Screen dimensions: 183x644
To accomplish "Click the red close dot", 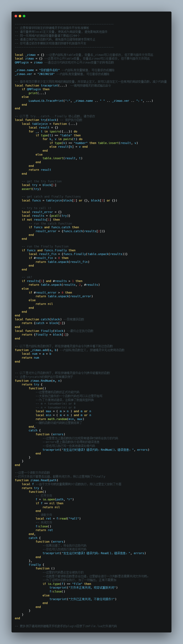I will point(16,16).
